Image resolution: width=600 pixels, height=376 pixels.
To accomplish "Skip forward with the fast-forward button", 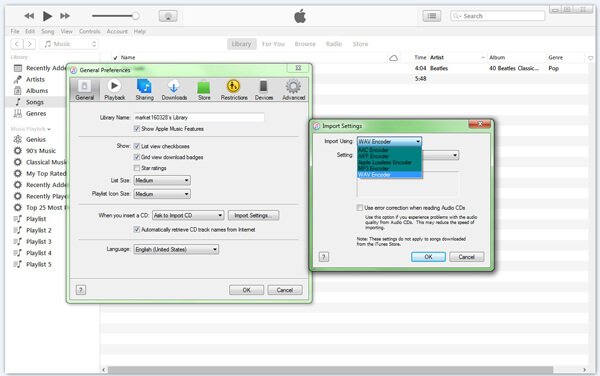I will 65,16.
